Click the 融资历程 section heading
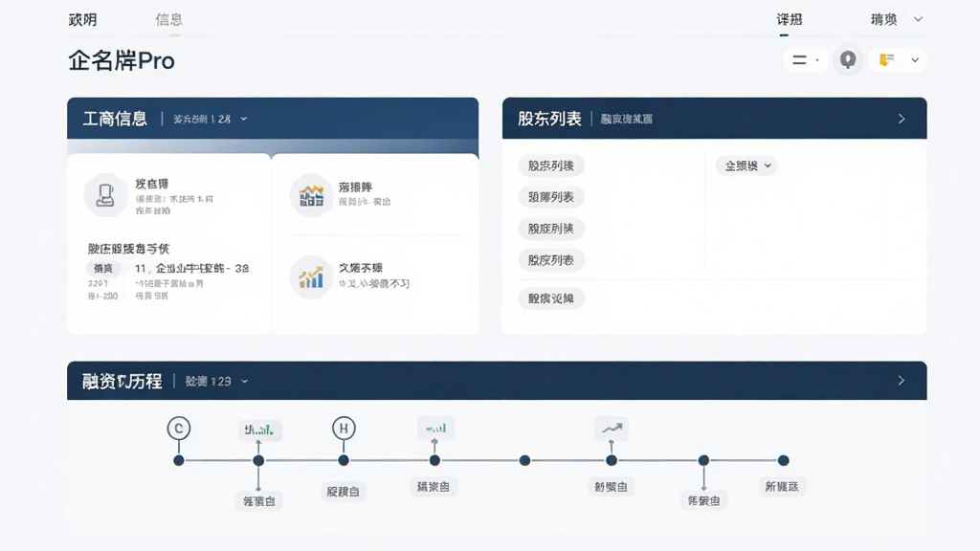980x551 pixels. [x=122, y=381]
